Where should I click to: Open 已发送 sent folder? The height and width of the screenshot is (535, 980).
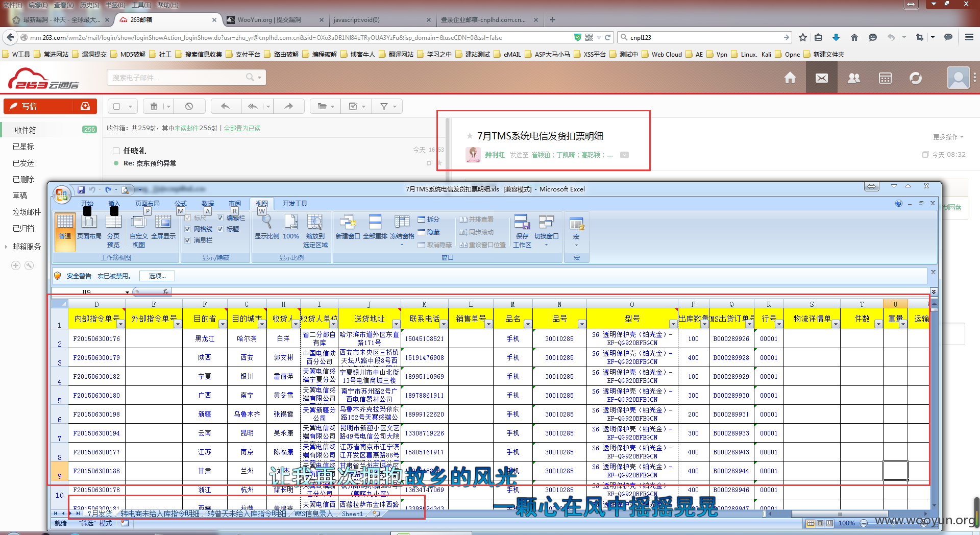(x=23, y=163)
